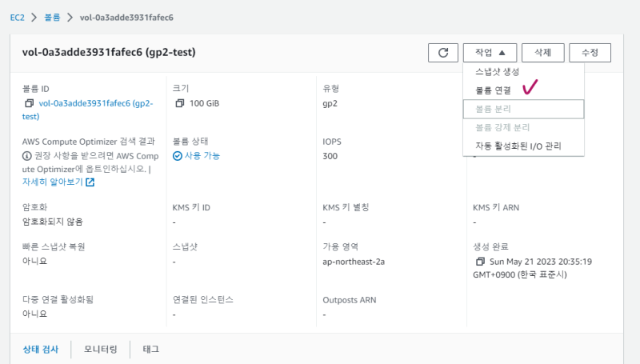Click the refresh icon button
The height and width of the screenshot is (364, 640).
tap(442, 53)
